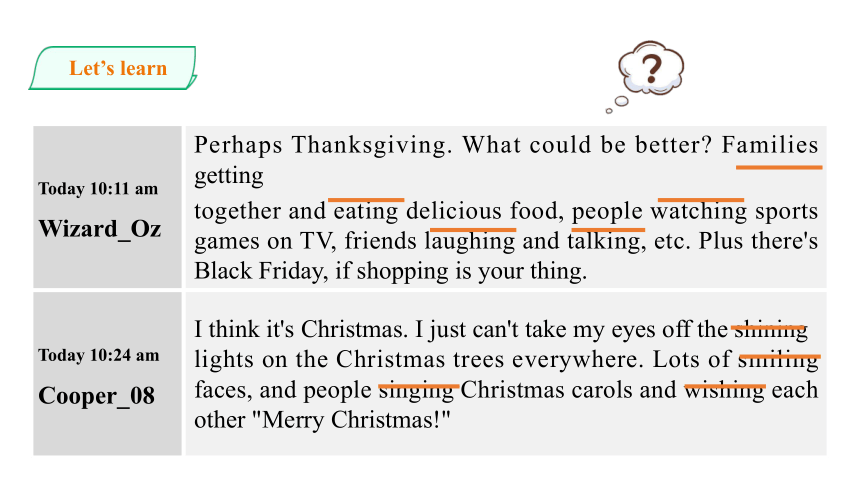The height and width of the screenshot is (484, 860).
Task: Click the word Thanksgiving in first post
Action: point(372,145)
